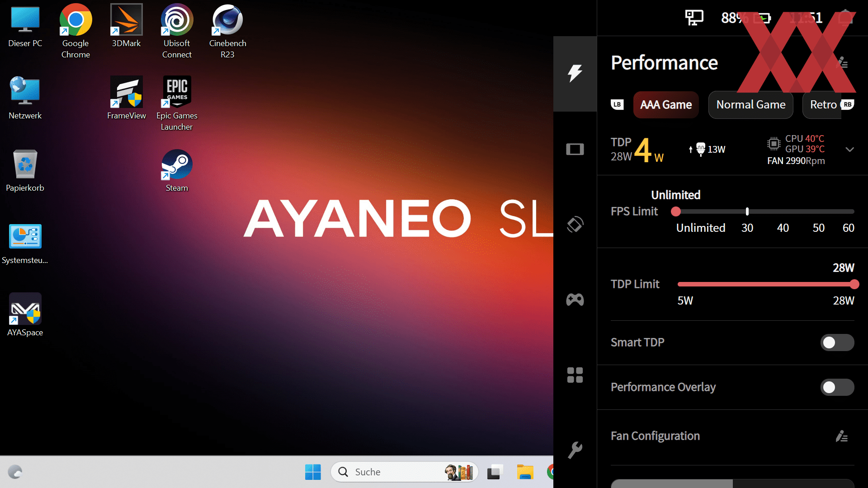This screenshot has width=868, height=488.
Task: Open Ubisoft Connect shortcut
Action: pos(177,32)
